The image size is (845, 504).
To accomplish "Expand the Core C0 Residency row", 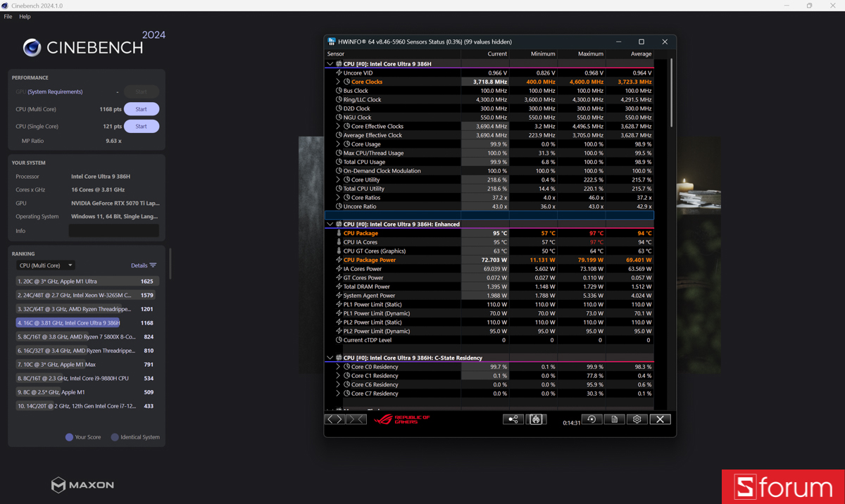I will pyautogui.click(x=338, y=367).
